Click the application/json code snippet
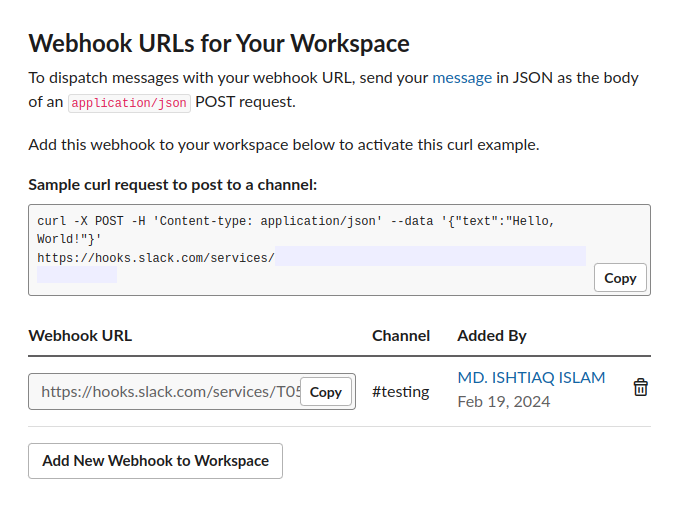This screenshot has height=509, width=680. tap(129, 102)
